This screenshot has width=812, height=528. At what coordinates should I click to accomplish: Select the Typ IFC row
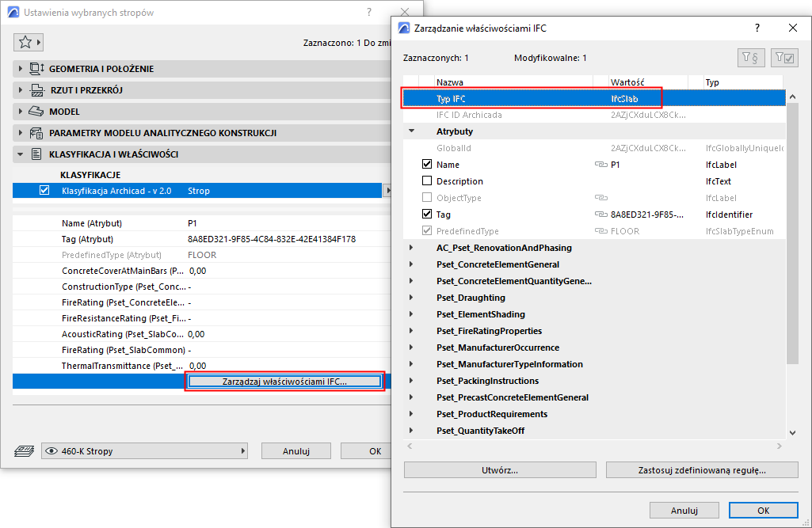click(594, 98)
